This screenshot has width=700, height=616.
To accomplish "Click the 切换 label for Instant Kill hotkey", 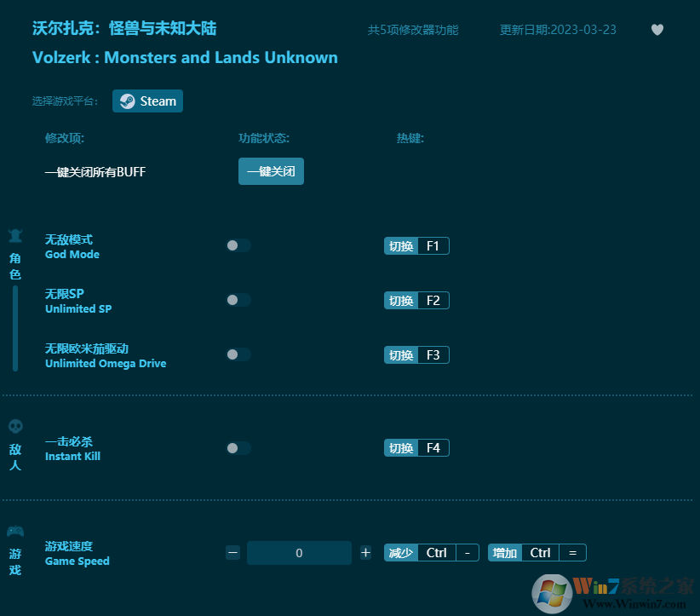I will click(x=401, y=448).
